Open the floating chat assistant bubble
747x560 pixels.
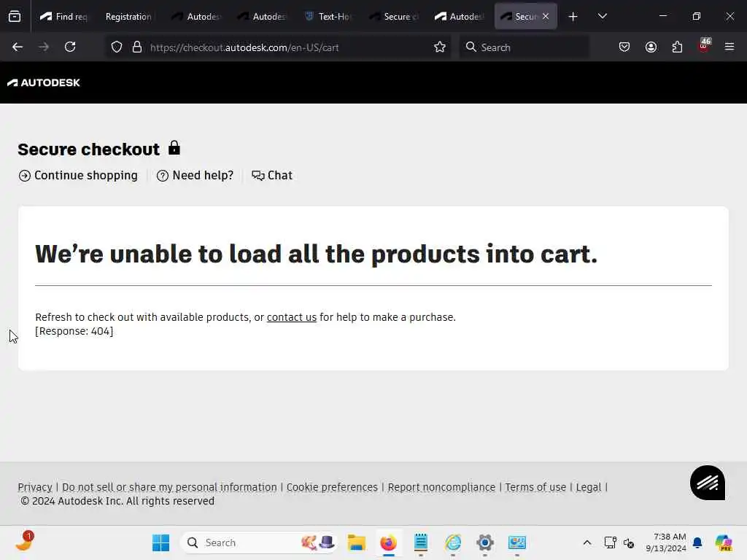708,483
